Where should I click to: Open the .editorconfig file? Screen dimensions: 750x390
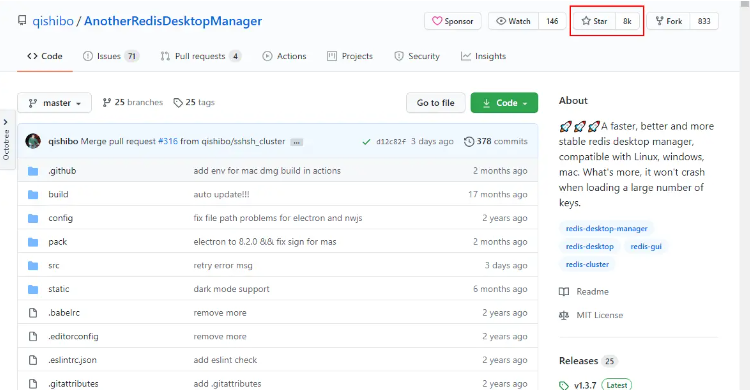click(73, 336)
